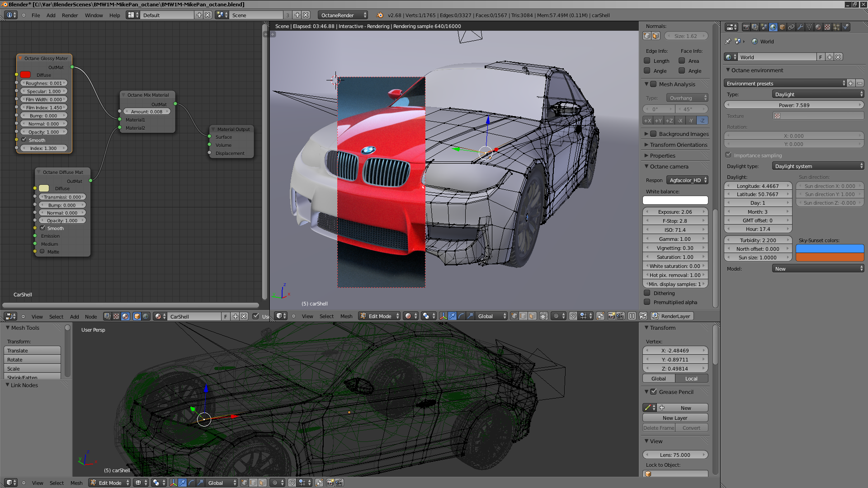
Task: Open the Material sphere properties tab
Action: 818,27
